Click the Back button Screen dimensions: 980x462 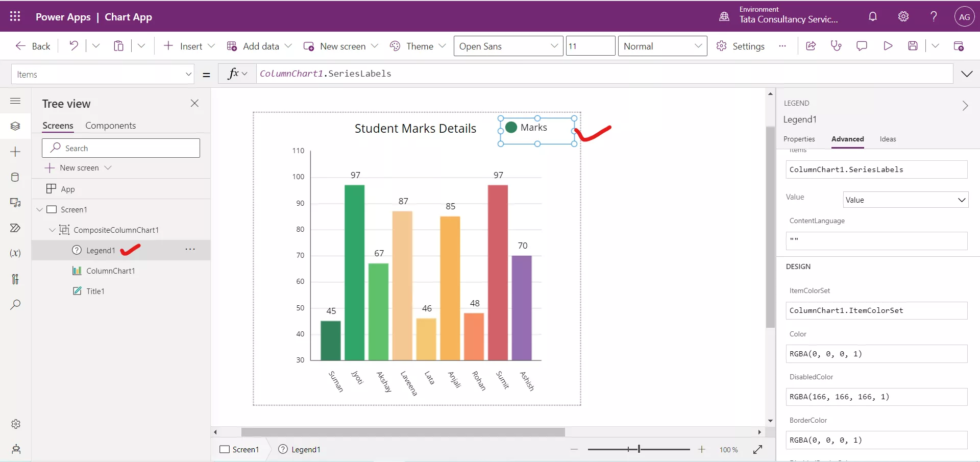(x=32, y=46)
